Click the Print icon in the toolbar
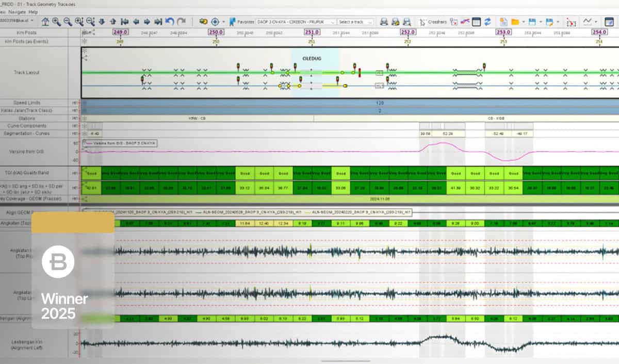Screen dimensions: 619x364 [384, 21]
